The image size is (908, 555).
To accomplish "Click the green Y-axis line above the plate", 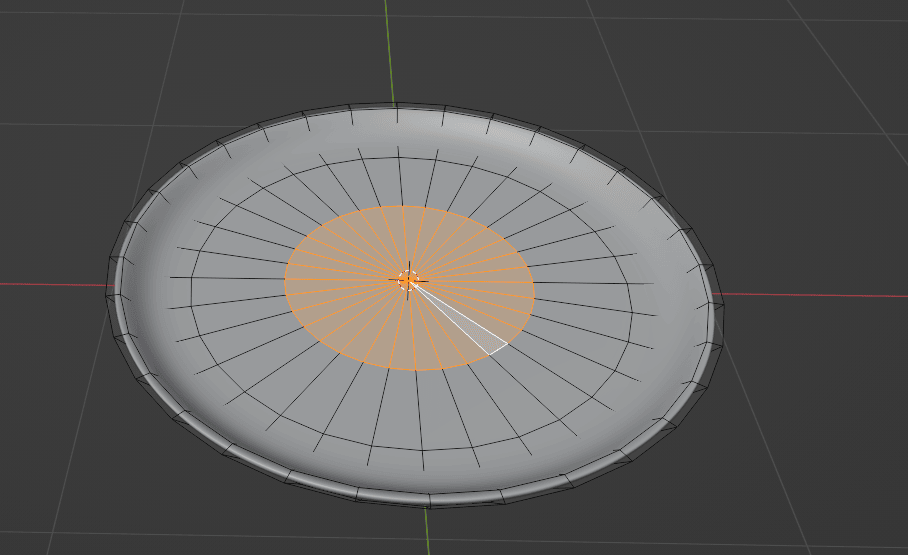I will 389,50.
